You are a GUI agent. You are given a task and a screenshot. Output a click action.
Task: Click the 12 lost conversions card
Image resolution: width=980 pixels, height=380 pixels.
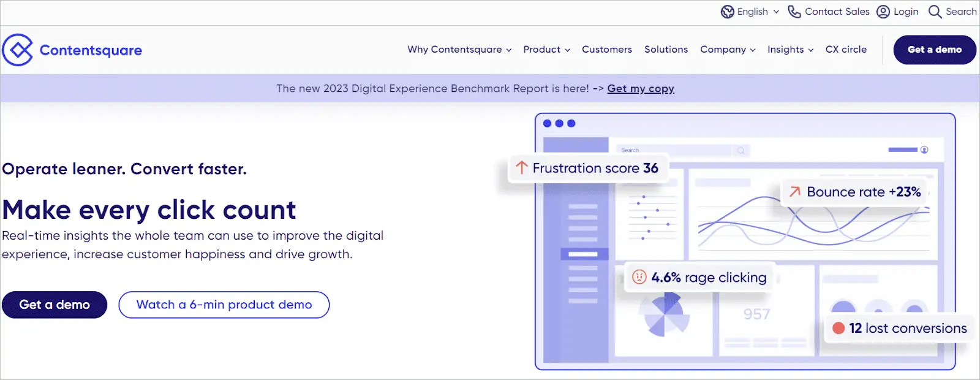[899, 328]
